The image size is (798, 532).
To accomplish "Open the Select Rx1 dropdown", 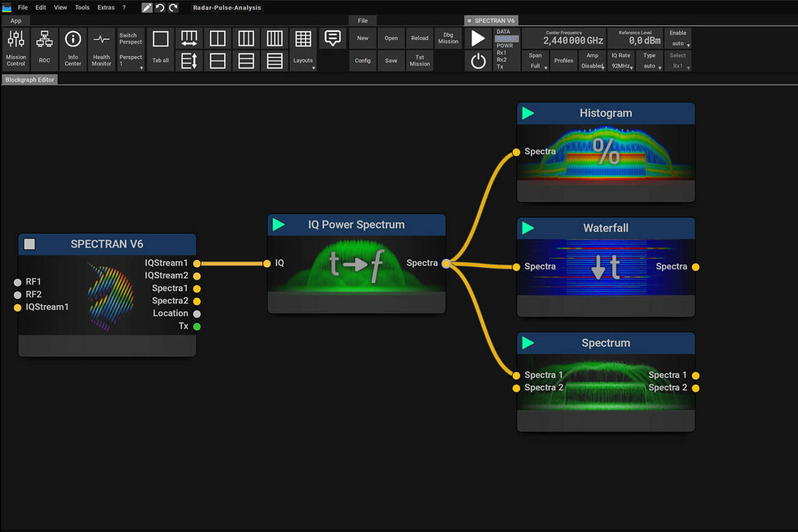I will coord(678,61).
